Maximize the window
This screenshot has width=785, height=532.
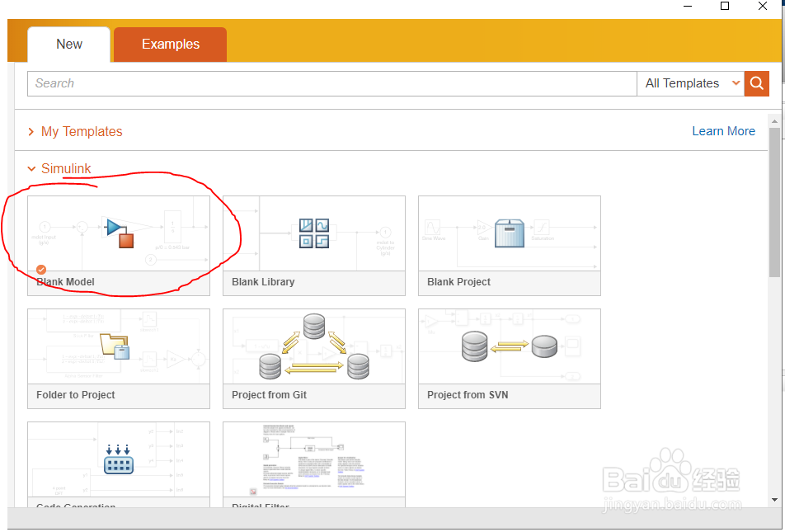725,6
